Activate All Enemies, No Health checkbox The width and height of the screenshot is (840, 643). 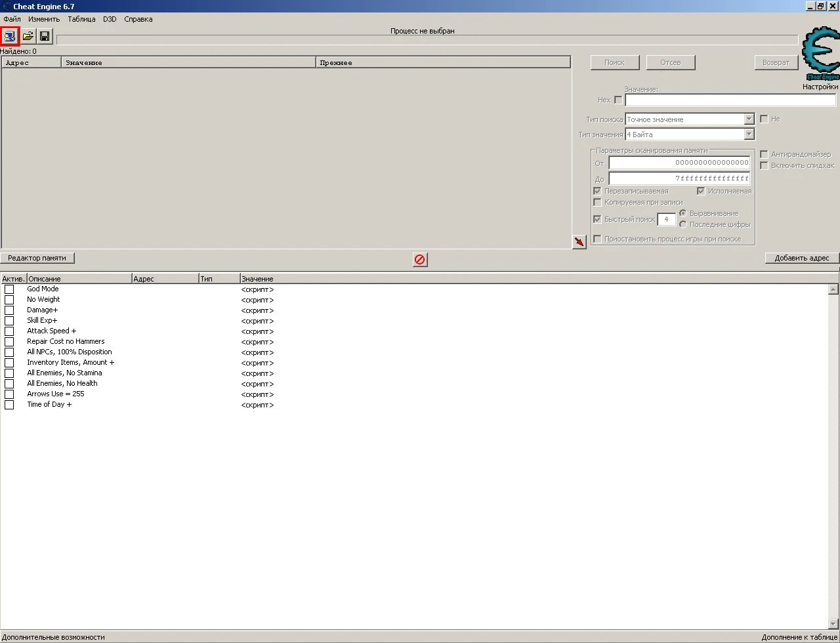click(9, 384)
